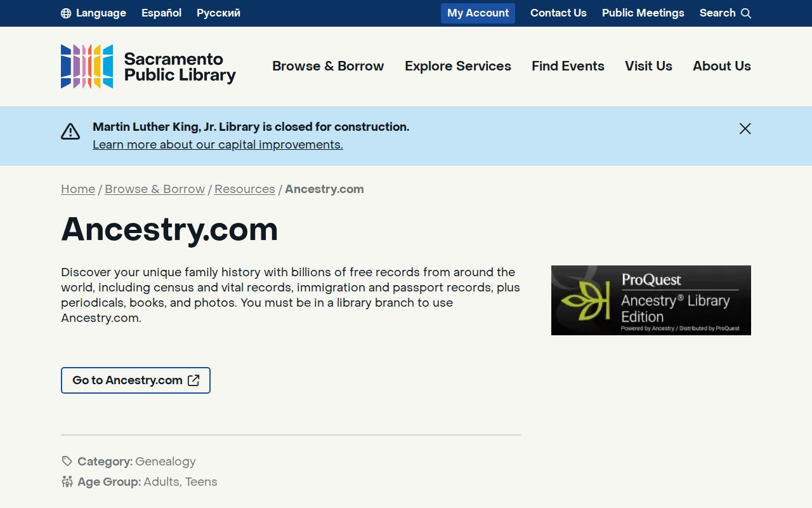Click the Search label in top bar
The height and width of the screenshot is (508, 812).
(717, 13)
